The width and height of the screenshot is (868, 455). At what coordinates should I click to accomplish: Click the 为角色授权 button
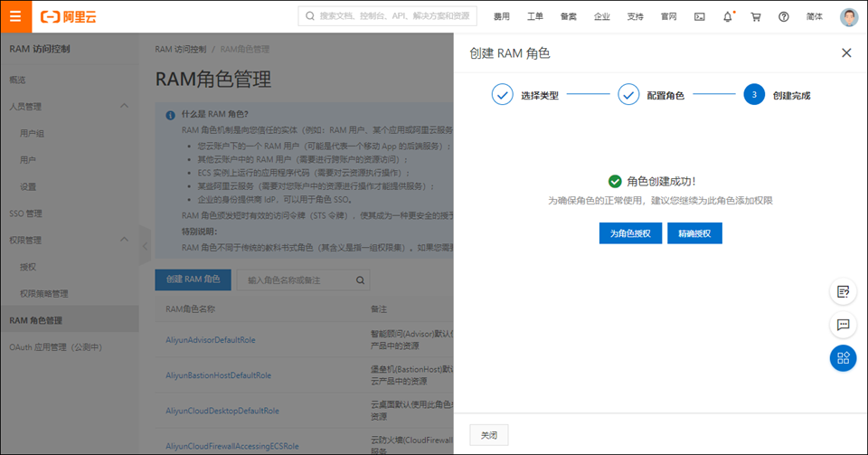point(630,233)
